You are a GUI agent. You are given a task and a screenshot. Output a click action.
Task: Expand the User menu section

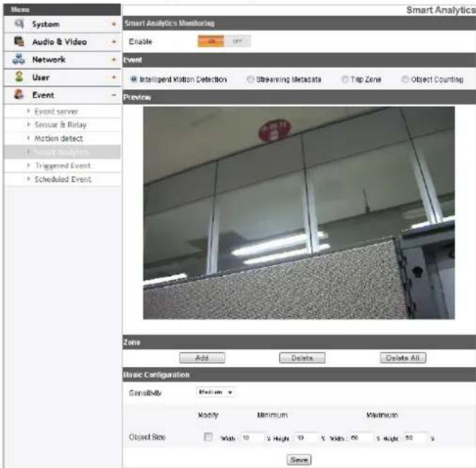[114, 77]
